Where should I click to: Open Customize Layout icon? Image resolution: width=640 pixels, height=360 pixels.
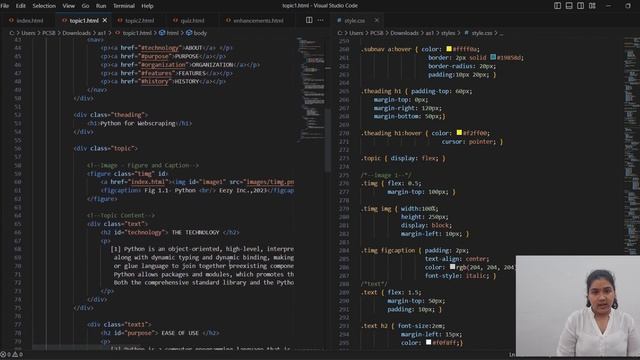[x=592, y=6]
